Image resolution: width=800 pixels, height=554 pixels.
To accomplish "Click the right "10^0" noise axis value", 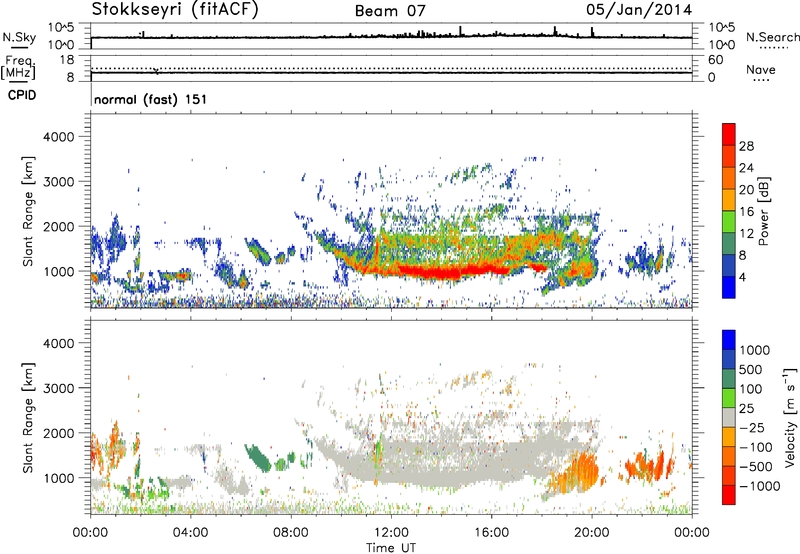I will click(x=722, y=45).
